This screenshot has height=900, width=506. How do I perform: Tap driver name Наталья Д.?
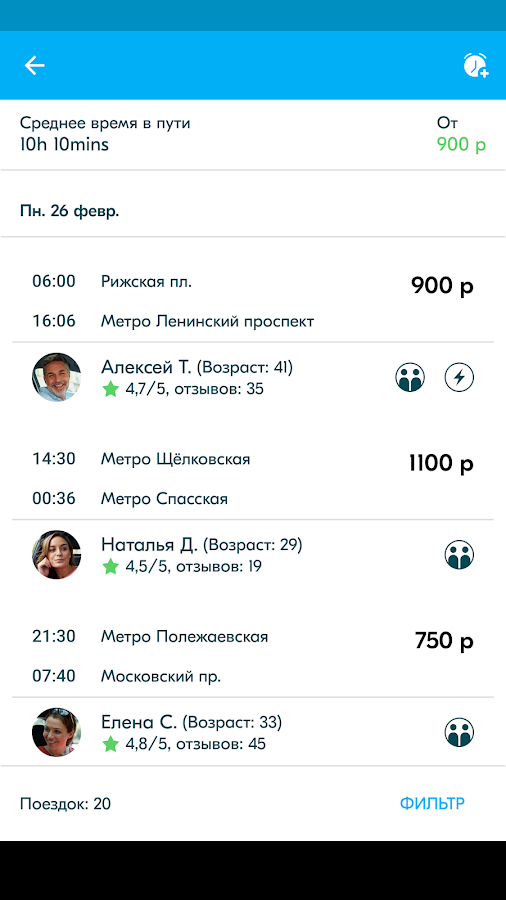click(x=150, y=544)
